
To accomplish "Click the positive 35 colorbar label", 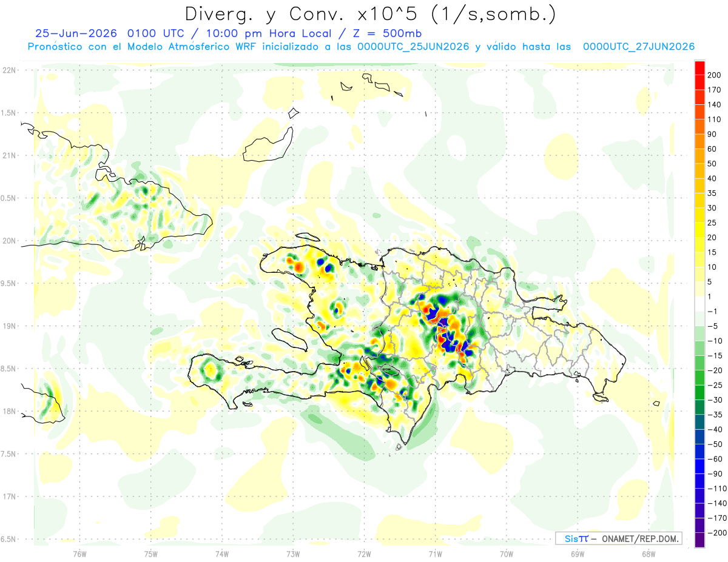I will pyautogui.click(x=712, y=193).
